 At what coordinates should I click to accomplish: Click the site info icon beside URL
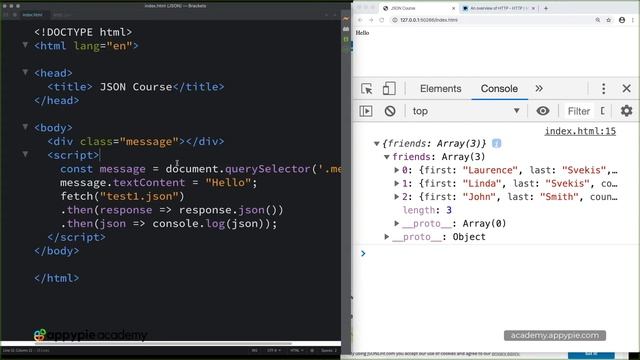tap(395, 20)
